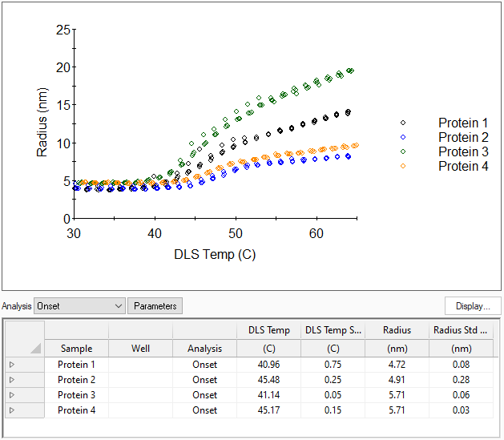Click the orange Protein 4 legend marker
Screen dimensions: 504x440
(x=403, y=167)
